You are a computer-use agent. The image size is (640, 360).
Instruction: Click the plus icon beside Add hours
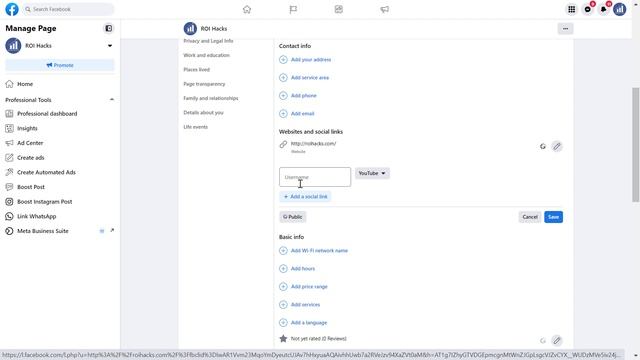(283, 269)
